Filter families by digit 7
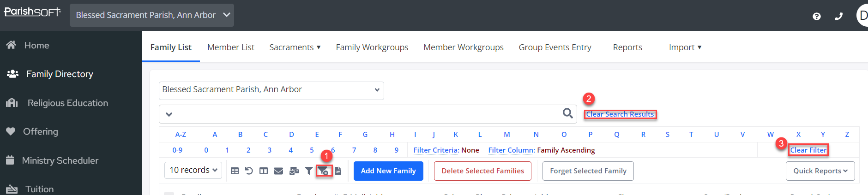This screenshot has height=195, width=868. [x=354, y=150]
